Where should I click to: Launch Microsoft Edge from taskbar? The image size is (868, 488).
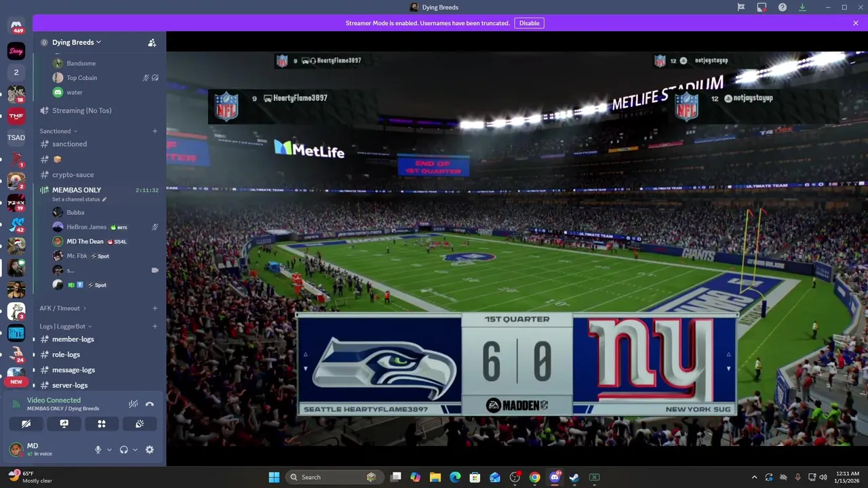pyautogui.click(x=455, y=477)
